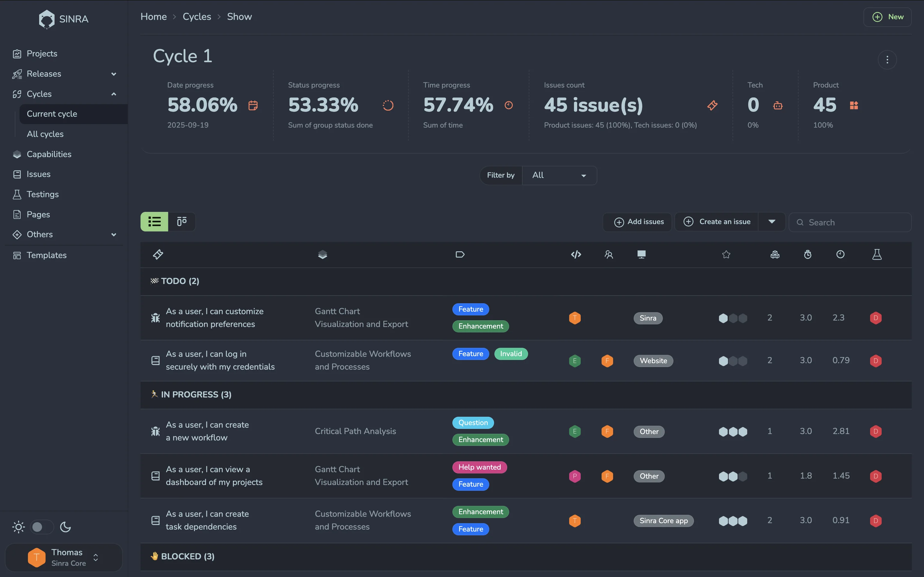Viewport: 924px width, 577px height.
Task: Click the star column header icon
Action: point(726,254)
